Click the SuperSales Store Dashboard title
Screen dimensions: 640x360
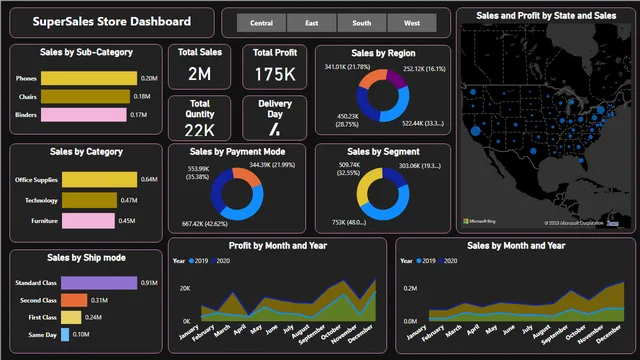coord(111,21)
